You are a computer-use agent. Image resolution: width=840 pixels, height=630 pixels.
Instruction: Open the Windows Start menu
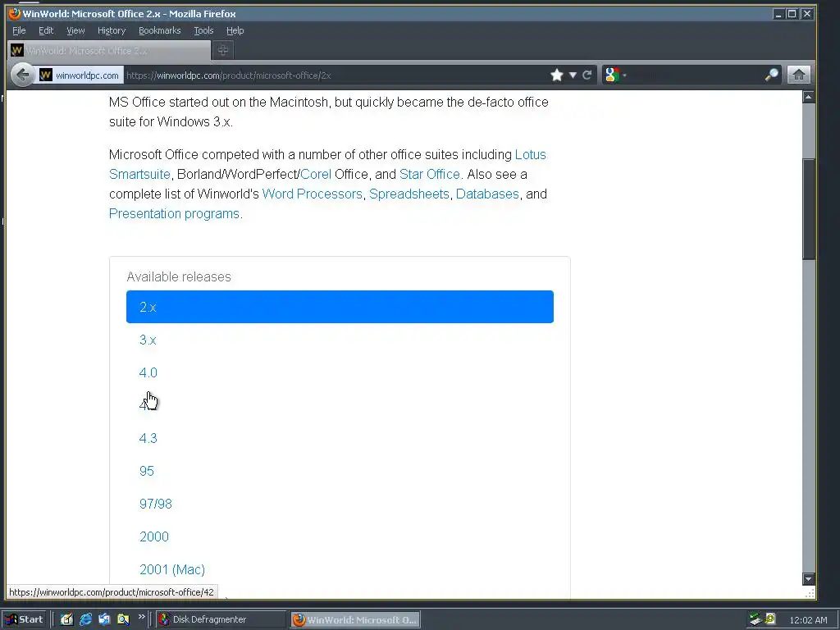(x=24, y=619)
